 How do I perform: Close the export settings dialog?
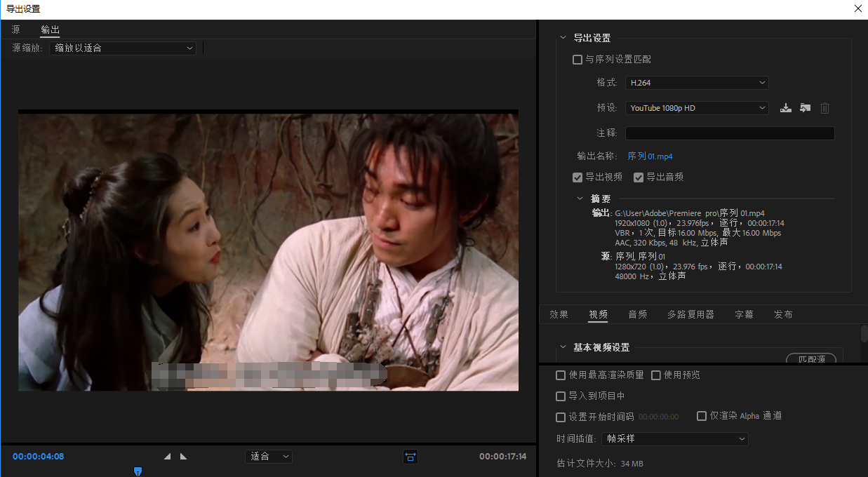[x=857, y=9]
